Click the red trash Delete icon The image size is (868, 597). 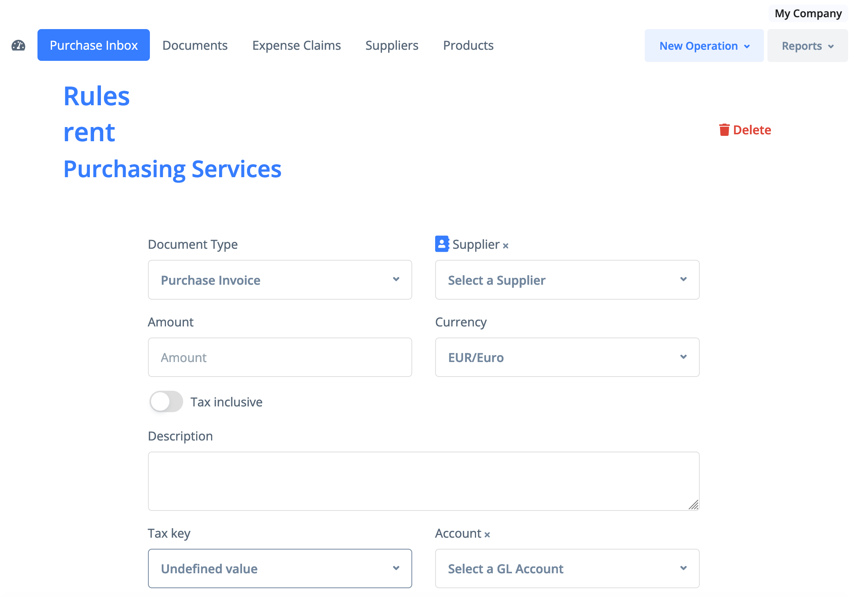coord(724,130)
